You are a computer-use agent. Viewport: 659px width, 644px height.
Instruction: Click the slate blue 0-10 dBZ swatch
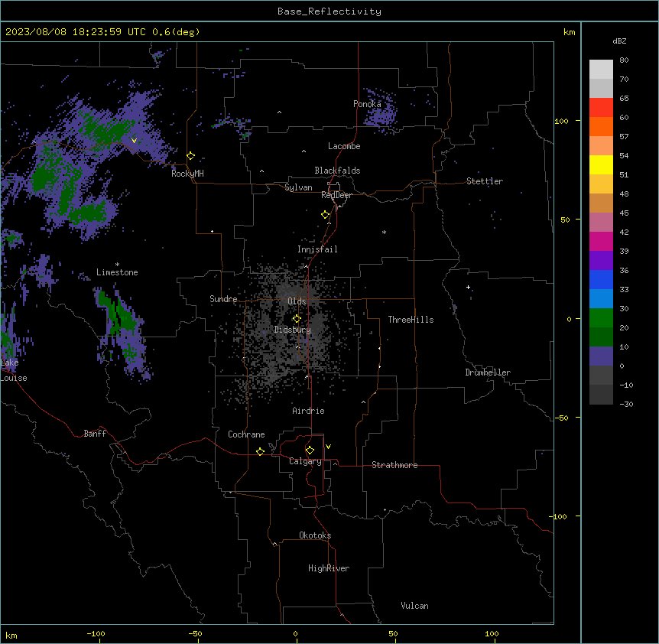point(601,356)
